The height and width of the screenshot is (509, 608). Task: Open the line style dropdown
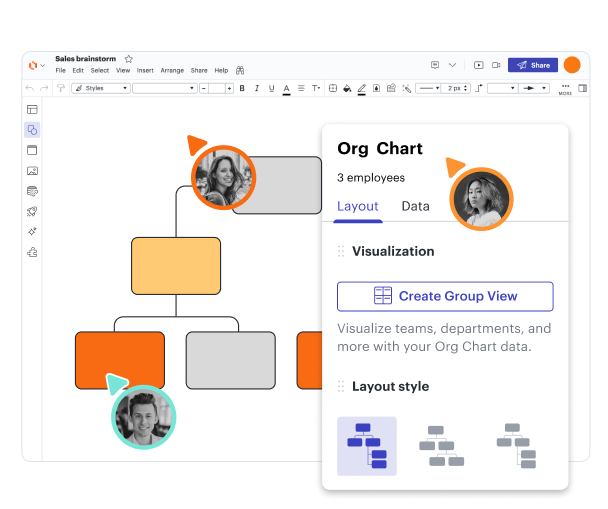coord(428,88)
